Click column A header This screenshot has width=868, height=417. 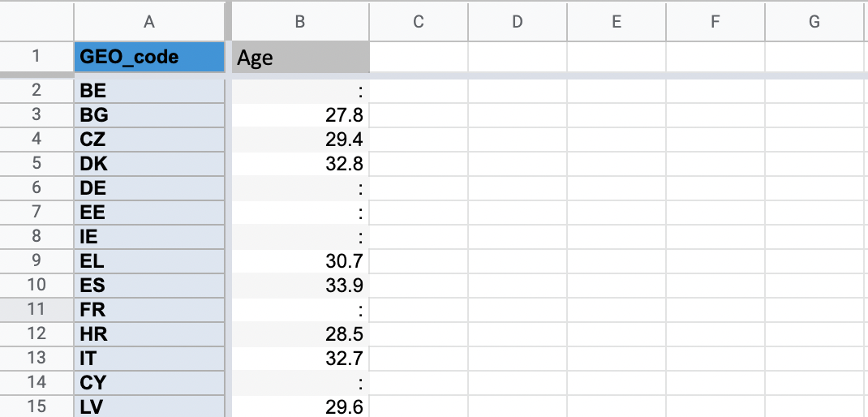(148, 22)
